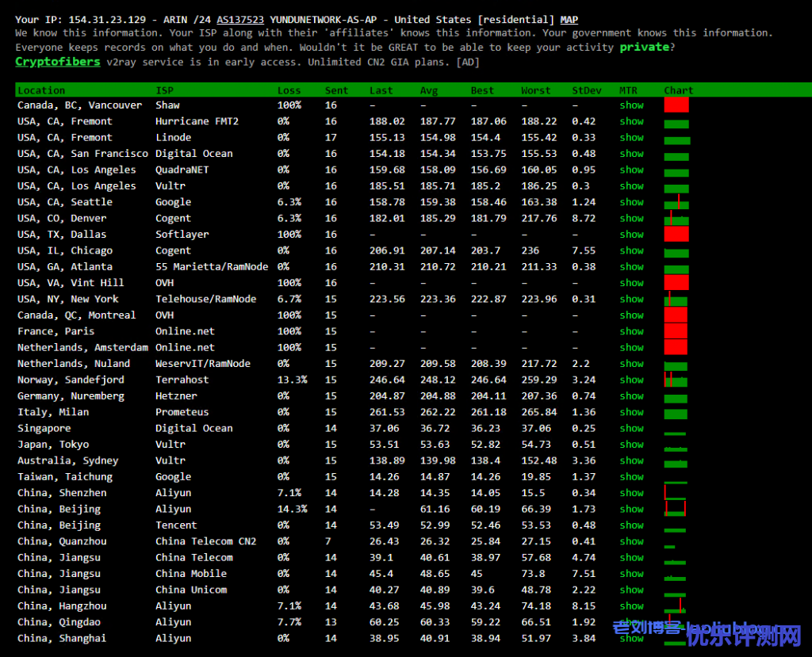Show MTR for Fremont Linode row

pos(631,138)
